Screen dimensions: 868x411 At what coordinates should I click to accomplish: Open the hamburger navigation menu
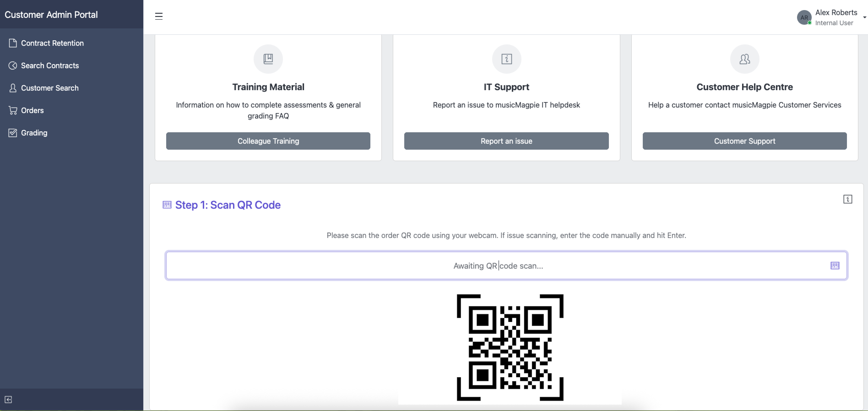coord(158,16)
